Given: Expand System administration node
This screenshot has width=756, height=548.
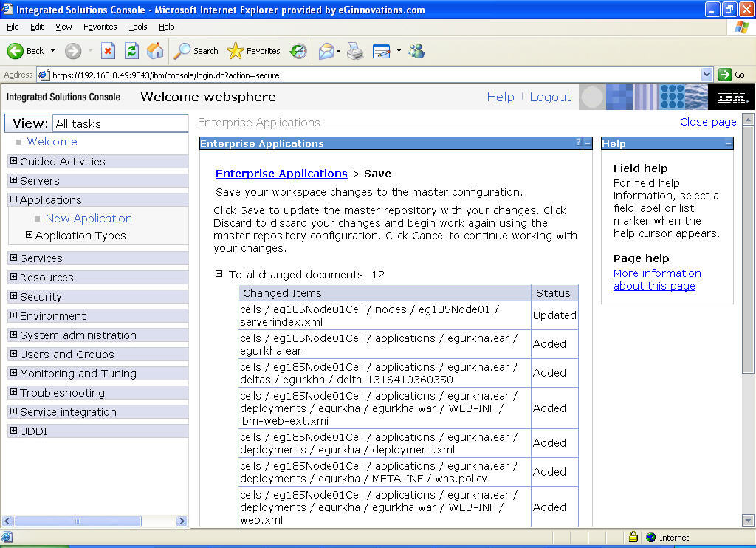Looking at the screenshot, I should point(13,335).
